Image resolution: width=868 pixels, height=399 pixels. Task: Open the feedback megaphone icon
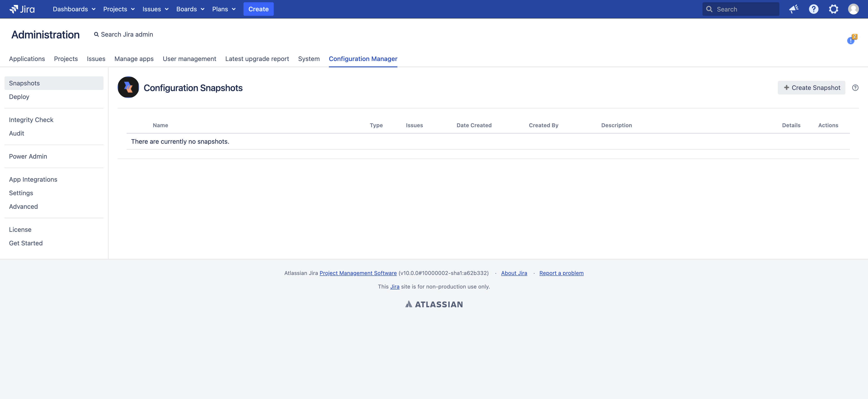(794, 9)
